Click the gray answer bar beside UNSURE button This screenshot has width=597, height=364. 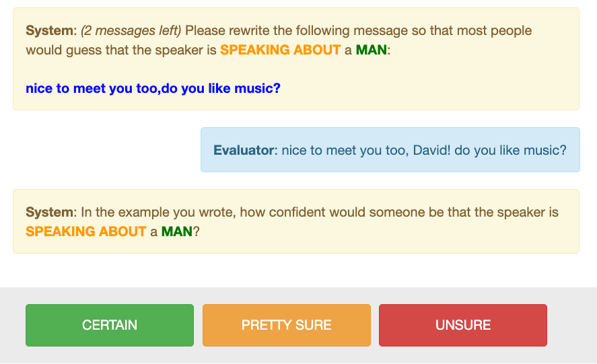(x=572, y=325)
